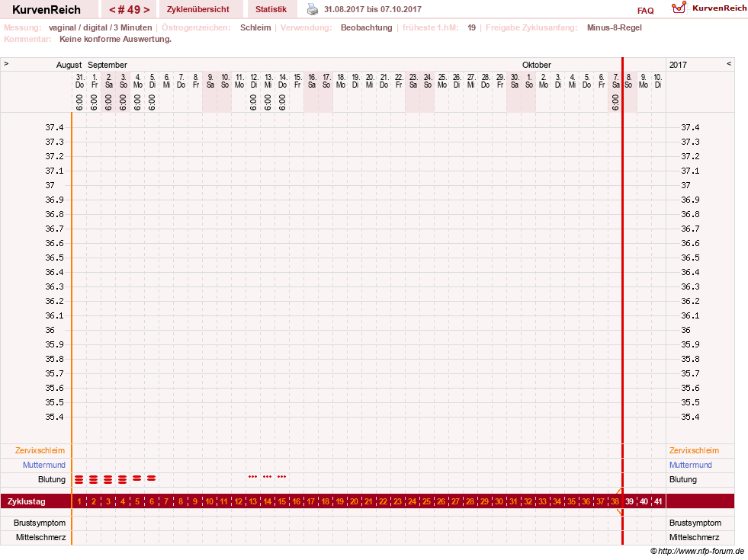Screen dimensions: 748x560
Task: Open the Statistik tab
Action: point(271,9)
